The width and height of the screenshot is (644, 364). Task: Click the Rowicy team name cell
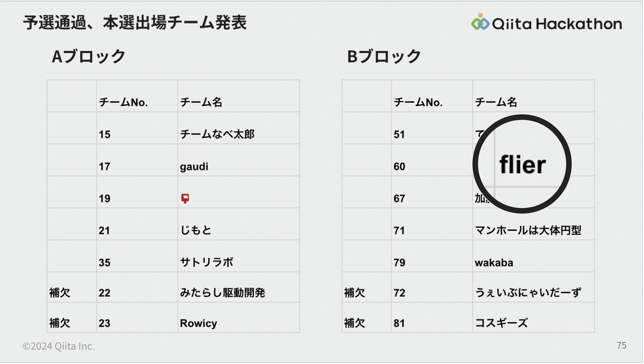pyautogui.click(x=199, y=323)
